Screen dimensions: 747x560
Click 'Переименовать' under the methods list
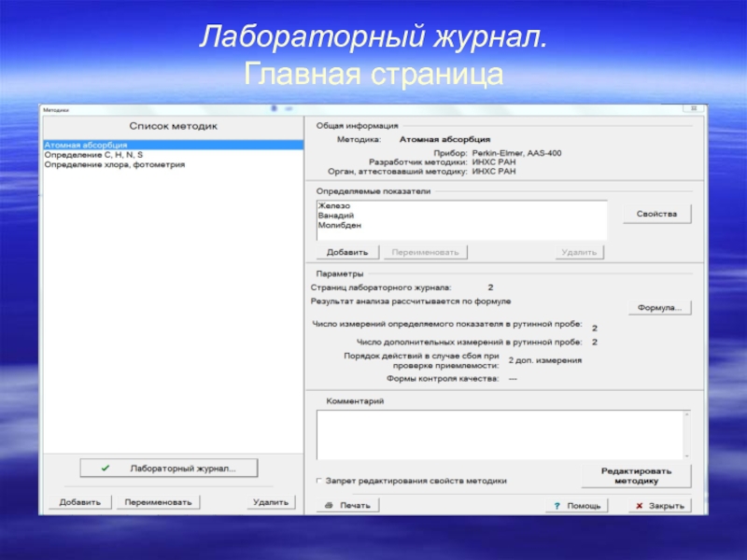(x=158, y=502)
